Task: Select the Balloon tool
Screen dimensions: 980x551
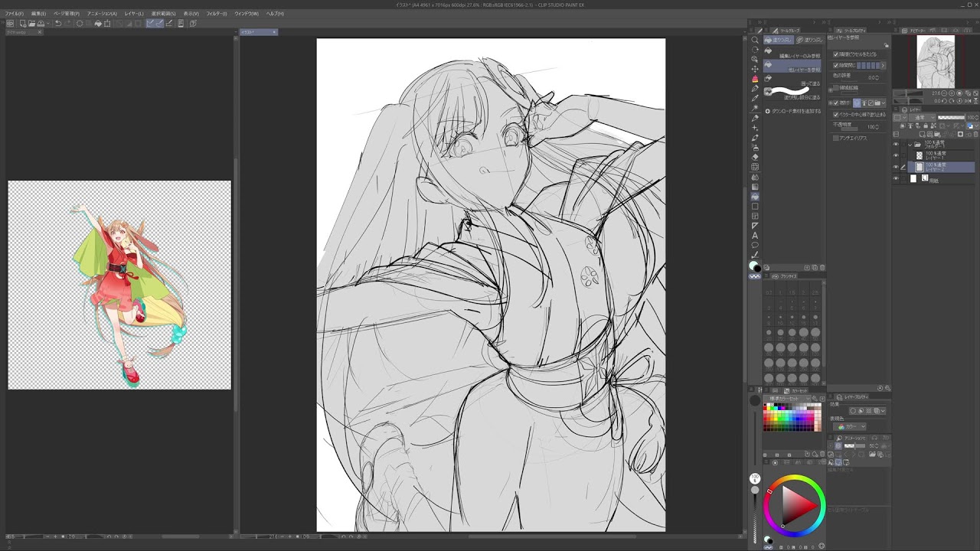Action: pos(756,244)
